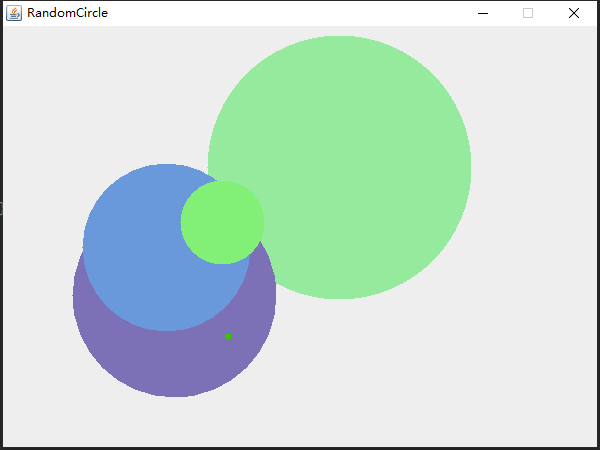Click the RandomCircle window title text

click(67, 13)
